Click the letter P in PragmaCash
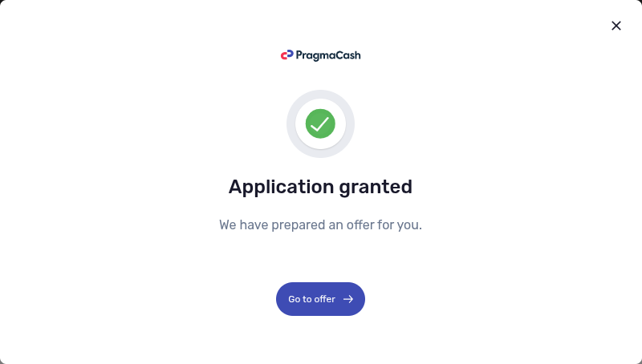642x364 pixels. point(299,55)
